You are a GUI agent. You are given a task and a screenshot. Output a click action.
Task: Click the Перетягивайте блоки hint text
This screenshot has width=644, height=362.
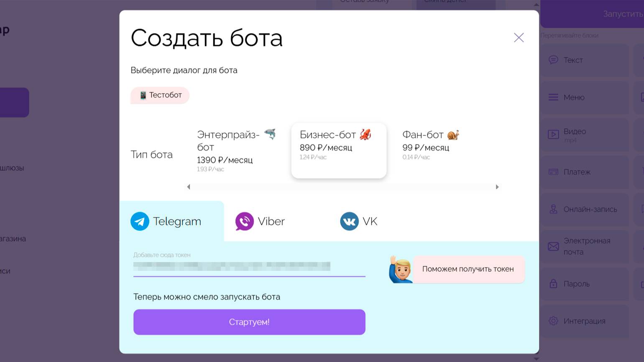tap(569, 36)
